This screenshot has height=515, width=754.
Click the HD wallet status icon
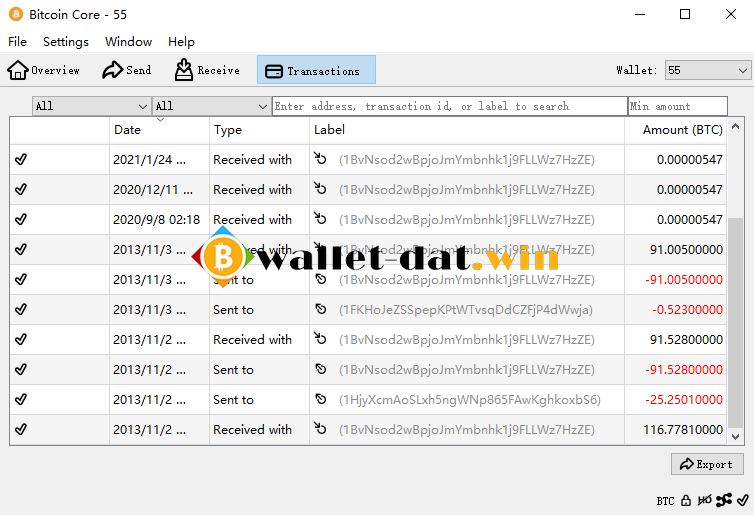coord(704,501)
